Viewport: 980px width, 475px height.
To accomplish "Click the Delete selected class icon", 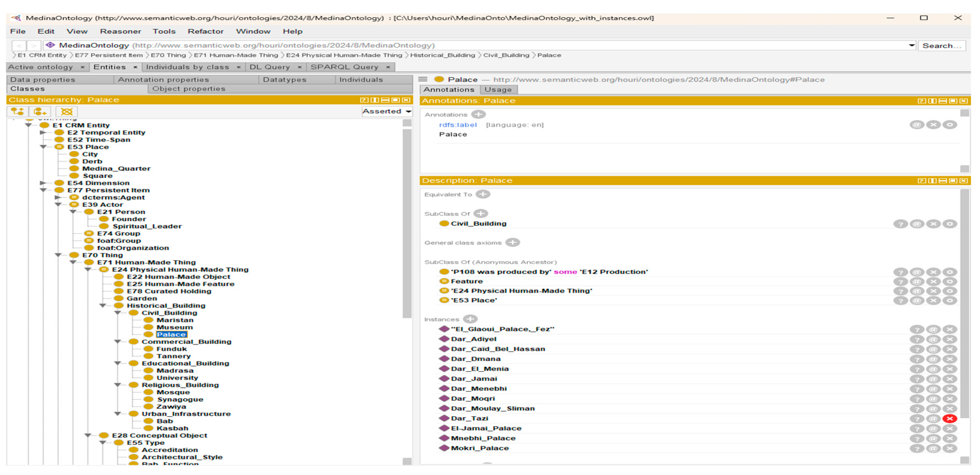I will [x=67, y=111].
